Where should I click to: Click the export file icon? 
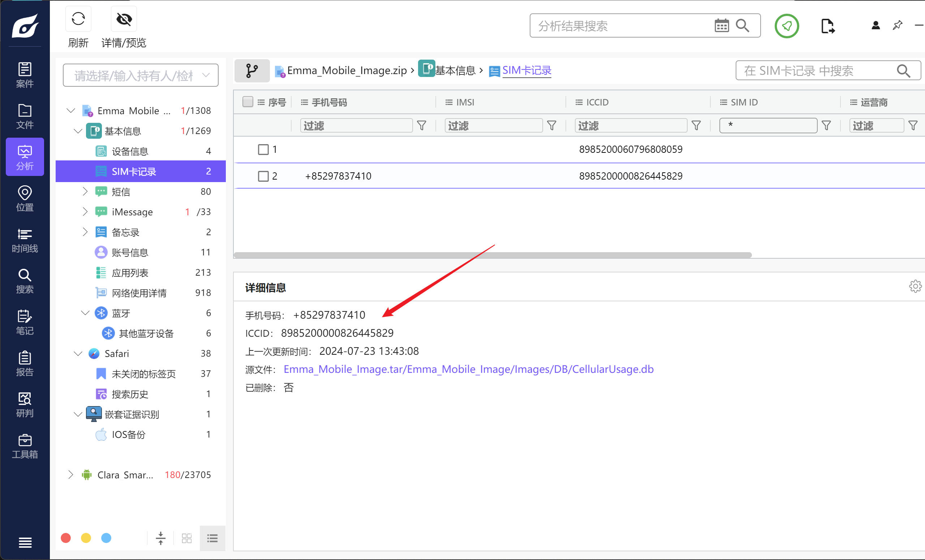click(x=827, y=26)
